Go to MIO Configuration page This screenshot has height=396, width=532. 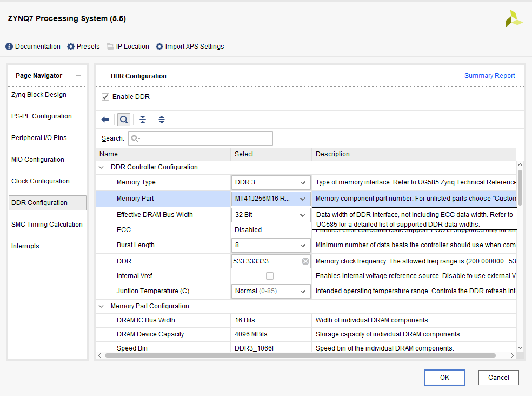click(x=38, y=160)
